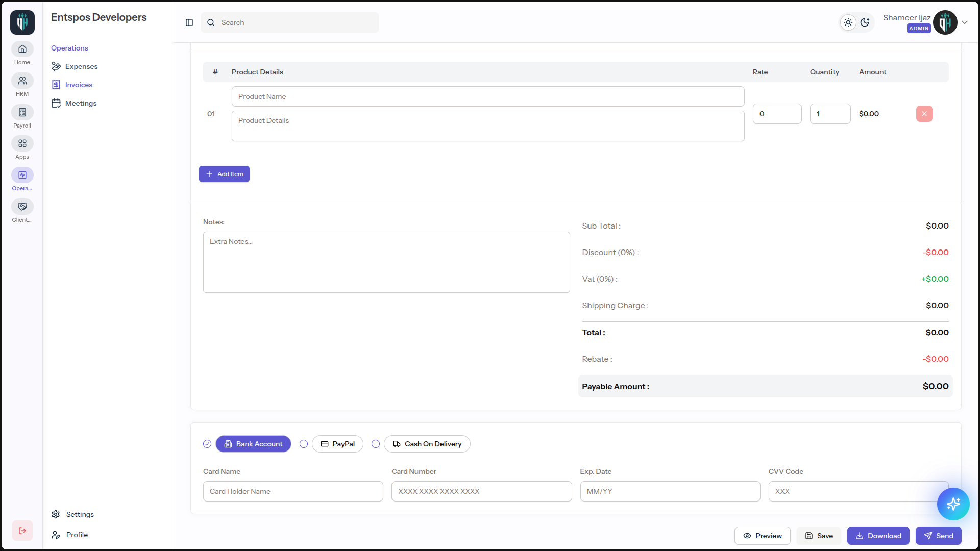Switch to light mode sun icon
The width and height of the screenshot is (980, 551).
coord(848,22)
